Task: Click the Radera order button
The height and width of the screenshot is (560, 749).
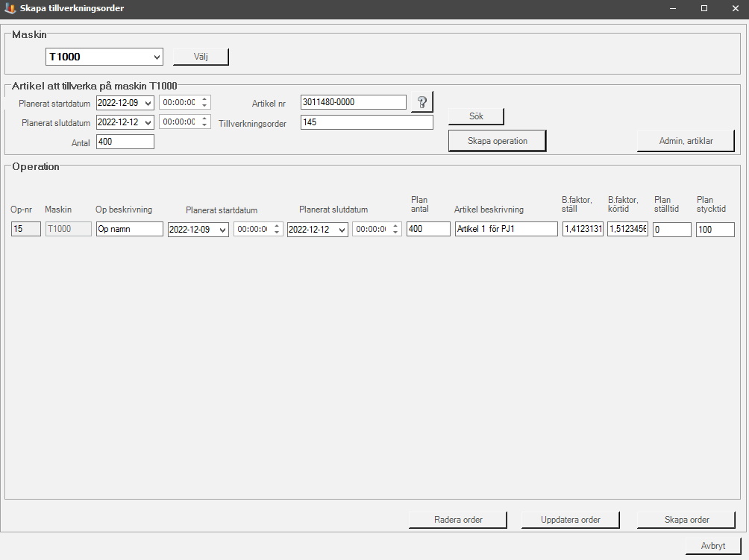Action: pos(458,520)
